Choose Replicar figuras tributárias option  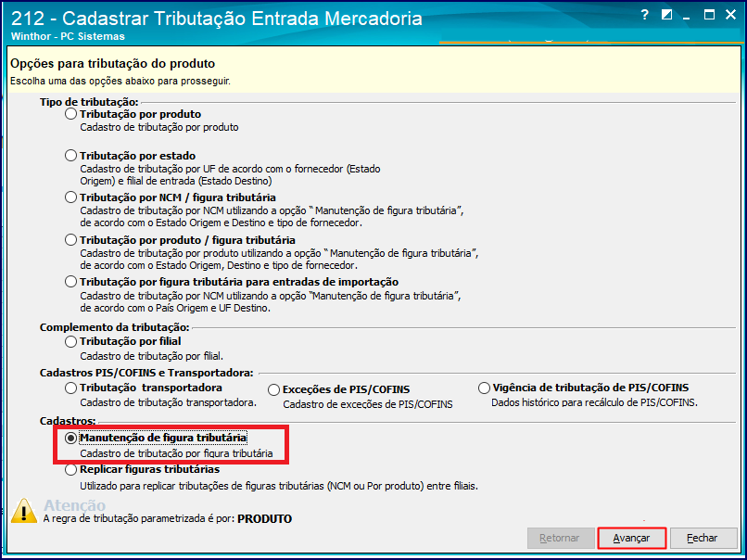point(71,469)
